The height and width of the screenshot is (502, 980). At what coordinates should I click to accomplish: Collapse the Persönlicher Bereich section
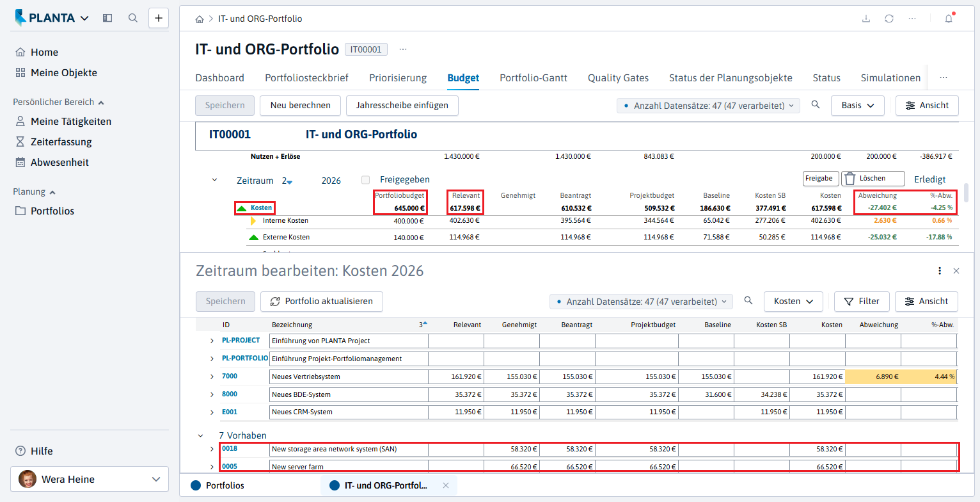point(58,102)
